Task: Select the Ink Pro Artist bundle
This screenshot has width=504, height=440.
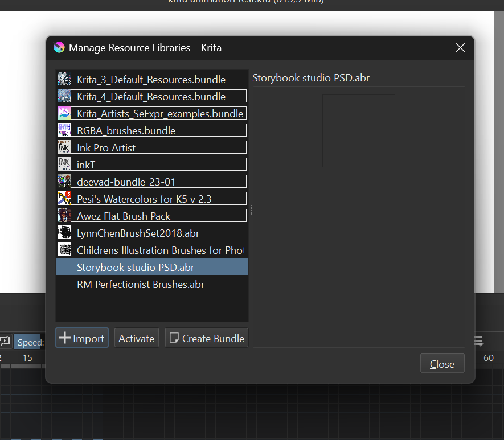Action: tap(151, 147)
